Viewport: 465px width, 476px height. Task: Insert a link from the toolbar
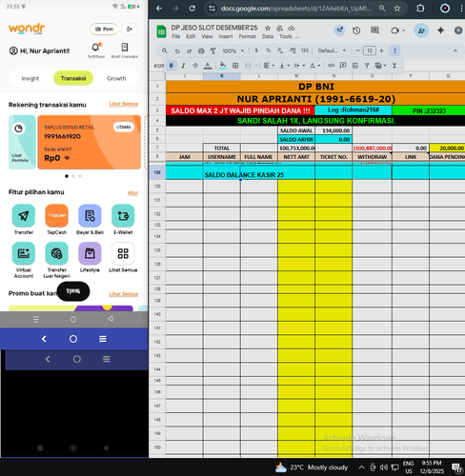(x=331, y=66)
